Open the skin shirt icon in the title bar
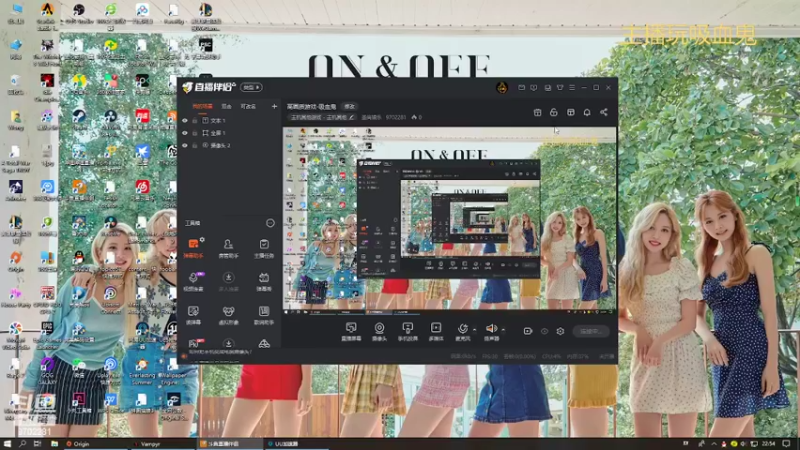The image size is (800, 450). point(560,88)
